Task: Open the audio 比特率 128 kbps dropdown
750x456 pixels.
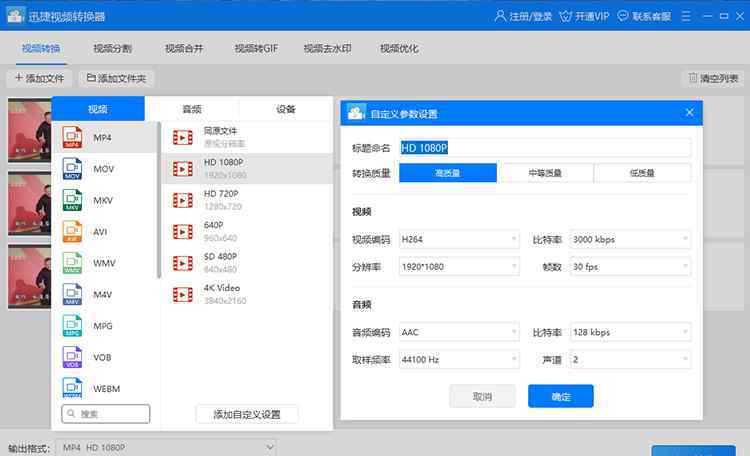Action: 630,332
